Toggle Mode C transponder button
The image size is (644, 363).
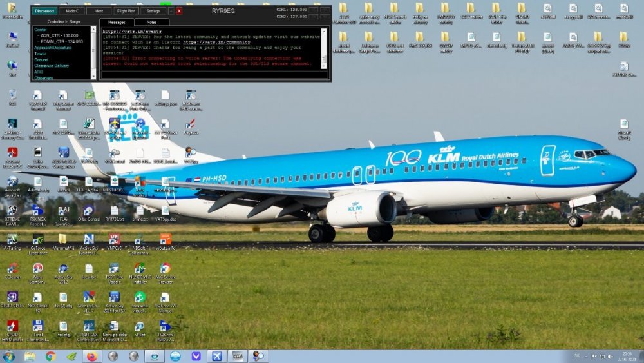[x=71, y=11]
